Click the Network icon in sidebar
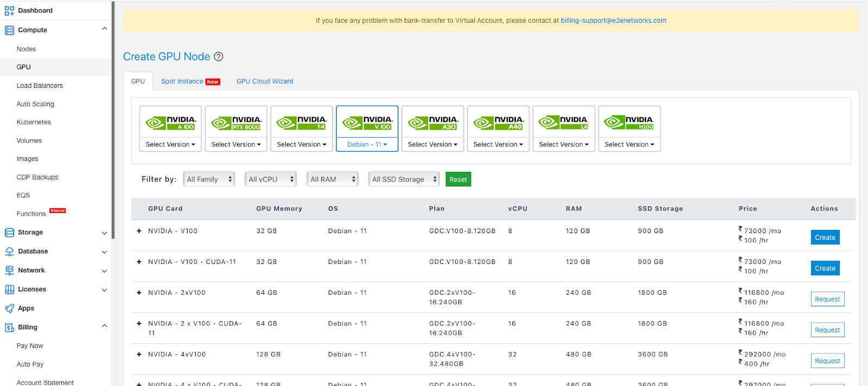868x386 pixels. (9, 271)
